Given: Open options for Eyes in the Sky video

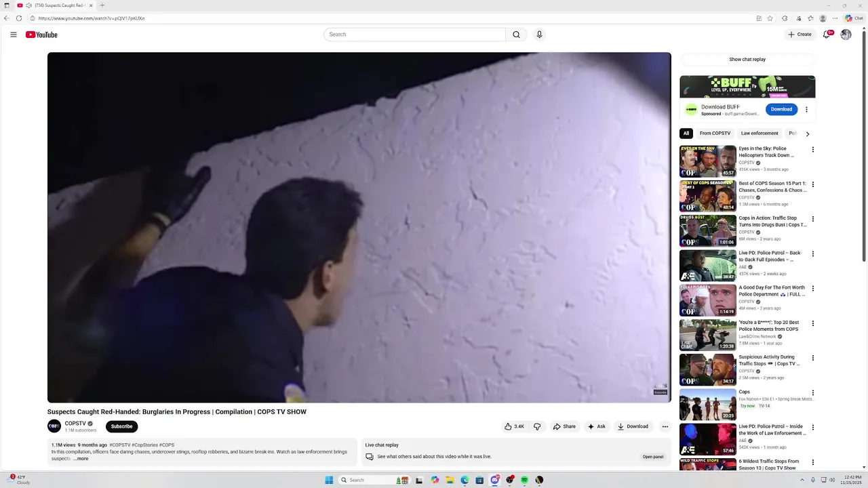Looking at the screenshot, I should tap(813, 150).
